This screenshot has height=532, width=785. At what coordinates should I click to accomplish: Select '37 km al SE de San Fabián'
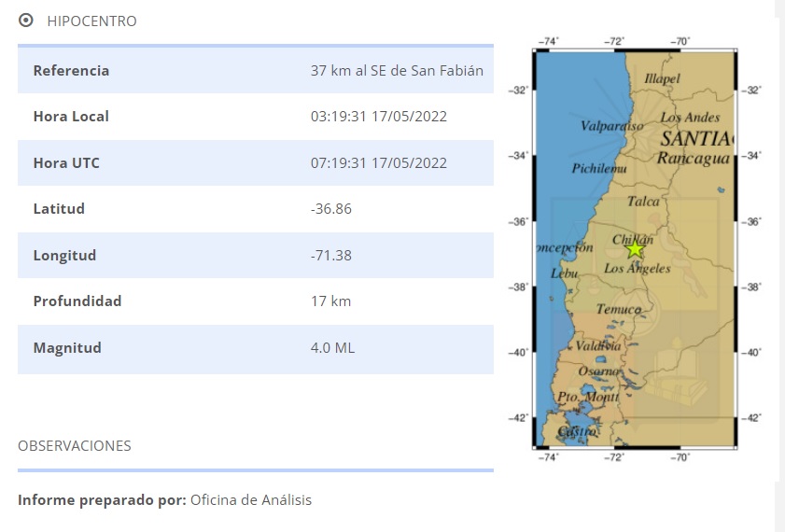(x=397, y=71)
